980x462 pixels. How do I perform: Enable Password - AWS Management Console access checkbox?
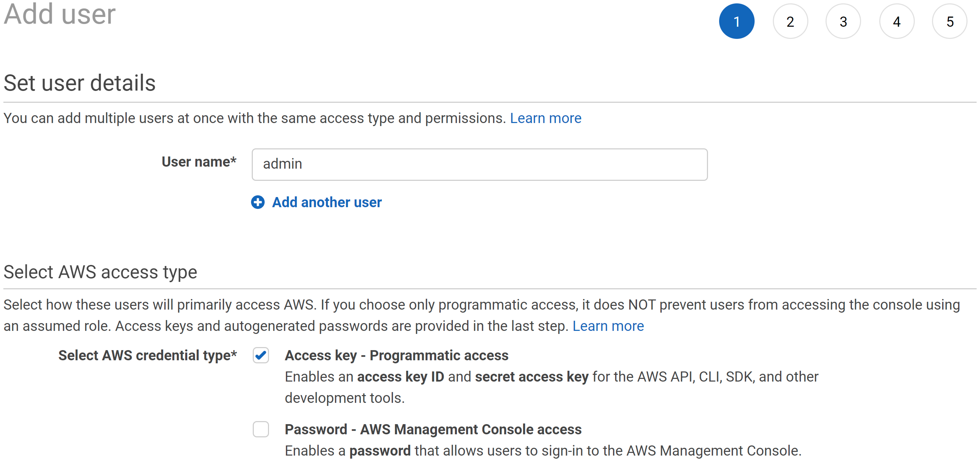(x=261, y=429)
